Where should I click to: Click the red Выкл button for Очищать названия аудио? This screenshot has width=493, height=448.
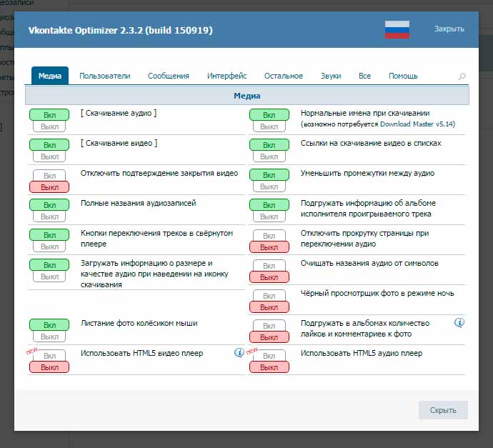pos(269,277)
